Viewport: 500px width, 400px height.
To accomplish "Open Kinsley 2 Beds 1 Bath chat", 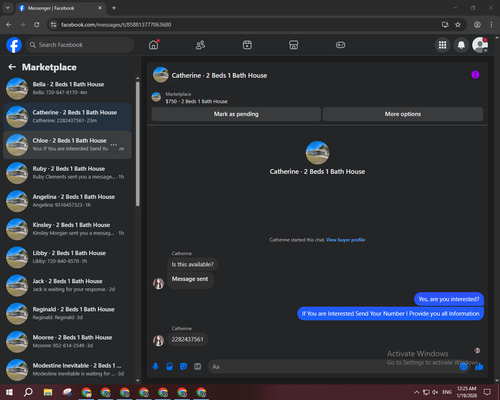I will coord(67,229).
